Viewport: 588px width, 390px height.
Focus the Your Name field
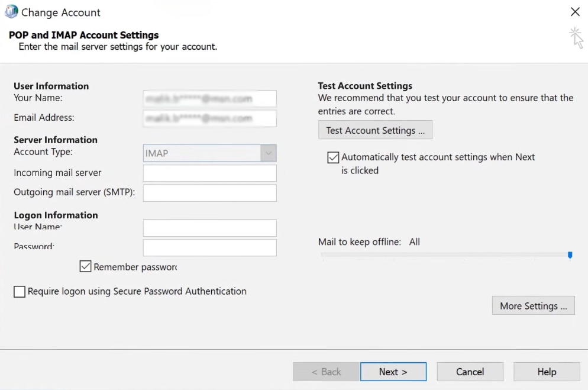pos(209,99)
